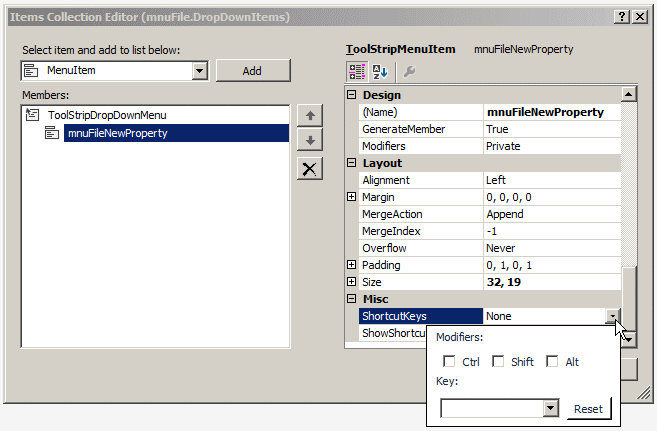Click the Categorized view icon
Viewport: 657px width, 431px height.
point(357,72)
